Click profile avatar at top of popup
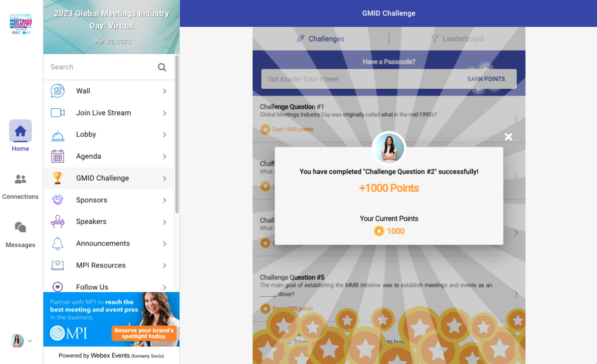The height and width of the screenshot is (364, 597). click(389, 148)
